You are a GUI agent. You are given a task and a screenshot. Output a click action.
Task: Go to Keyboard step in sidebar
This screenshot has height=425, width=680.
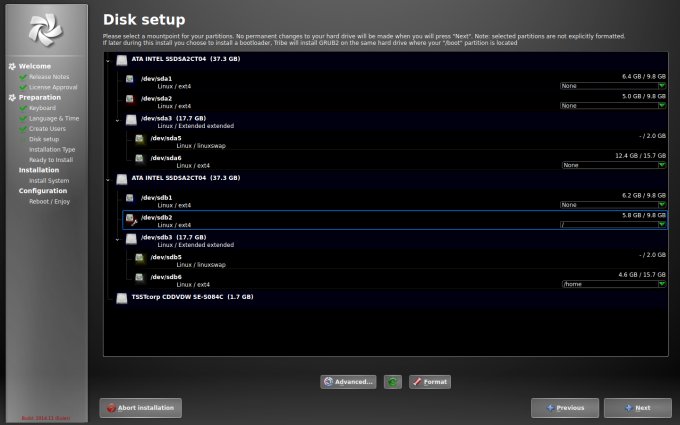click(42, 108)
